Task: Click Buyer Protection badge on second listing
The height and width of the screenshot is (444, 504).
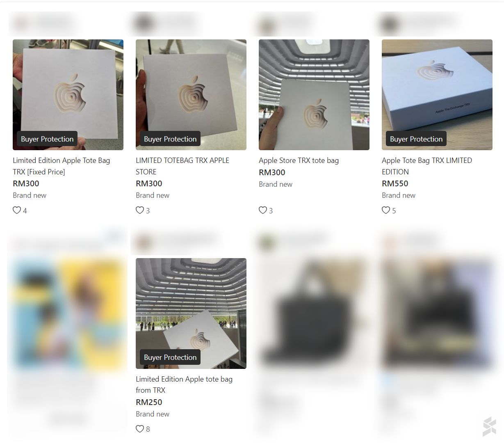Action: pyautogui.click(x=170, y=139)
